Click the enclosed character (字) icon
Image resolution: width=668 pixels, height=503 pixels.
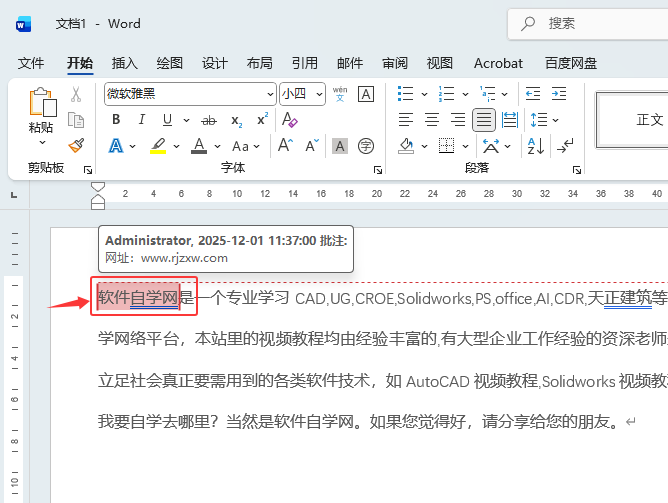point(366,146)
